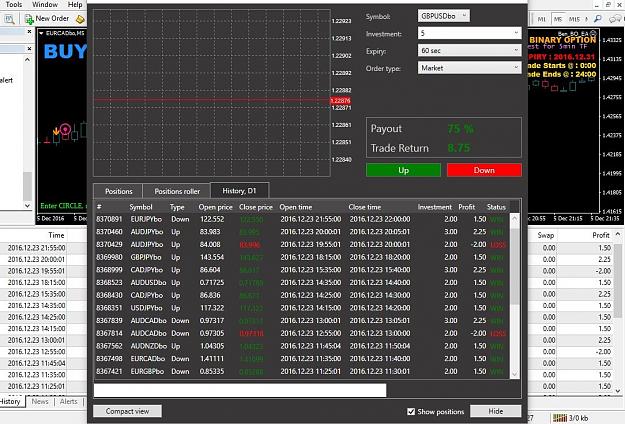Open the Window menu
Image resolution: width=625 pixels, height=424 pixels.
click(x=45, y=4)
